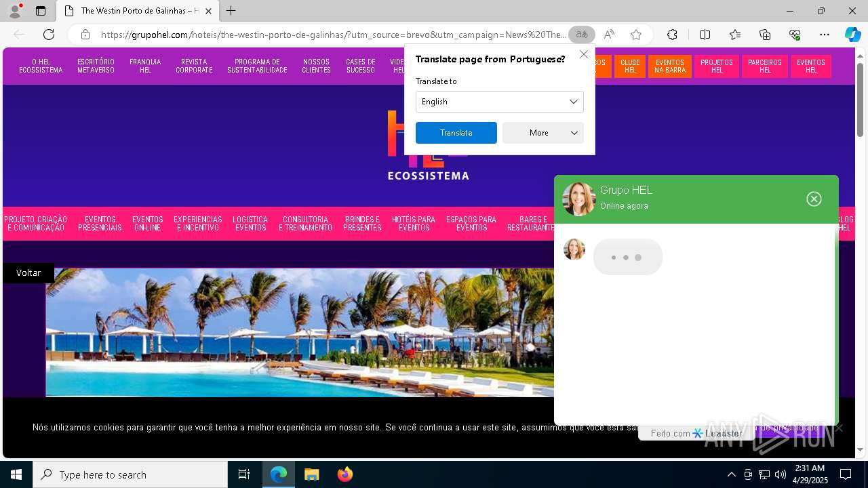
Task: Open Consultoria e Treinamento category
Action: coord(306,224)
